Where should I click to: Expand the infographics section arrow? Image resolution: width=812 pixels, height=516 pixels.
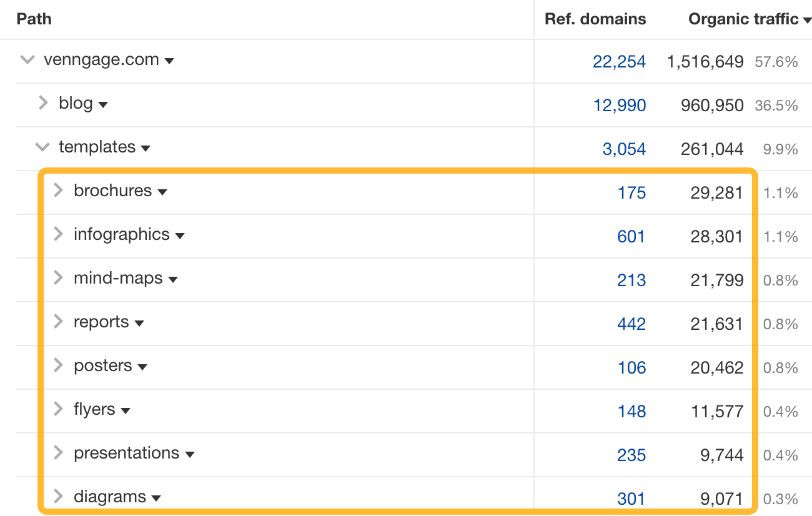57,234
